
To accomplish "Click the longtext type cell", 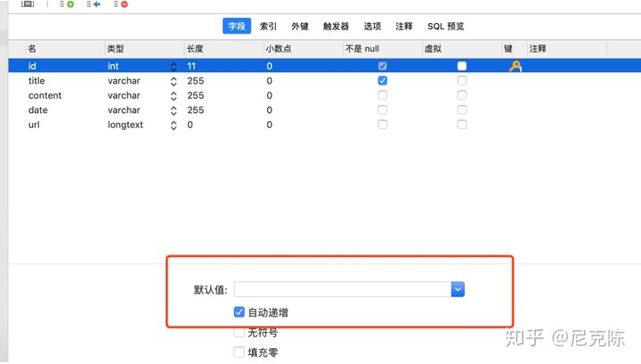I will click(126, 125).
